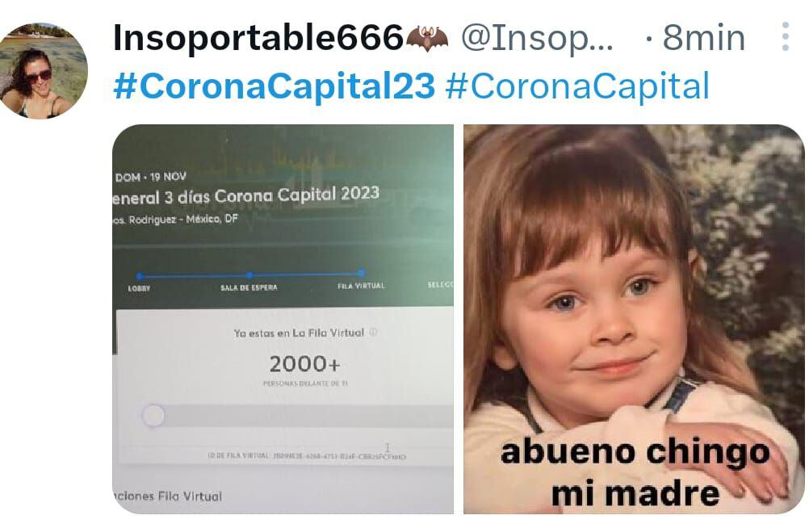Click the 2000+ people ahead count
Viewport: 809px width, 532px height.
(x=305, y=364)
